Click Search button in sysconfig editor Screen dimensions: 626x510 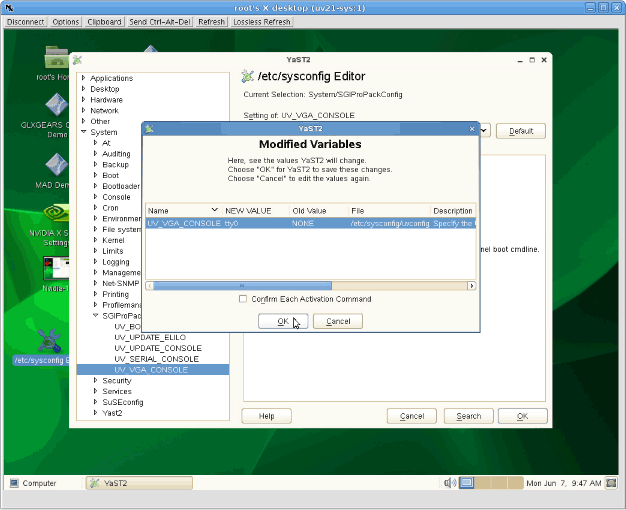[x=468, y=416]
